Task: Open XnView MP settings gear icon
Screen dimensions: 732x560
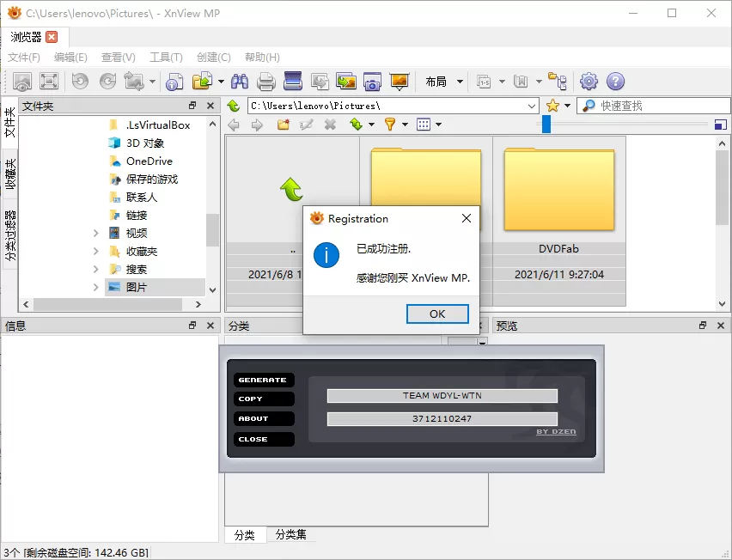Action: [589, 81]
